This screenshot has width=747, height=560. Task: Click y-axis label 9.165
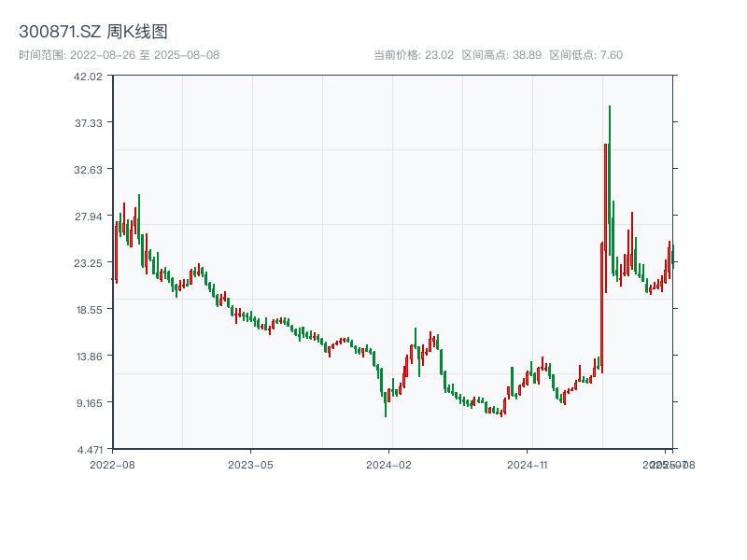(x=89, y=403)
